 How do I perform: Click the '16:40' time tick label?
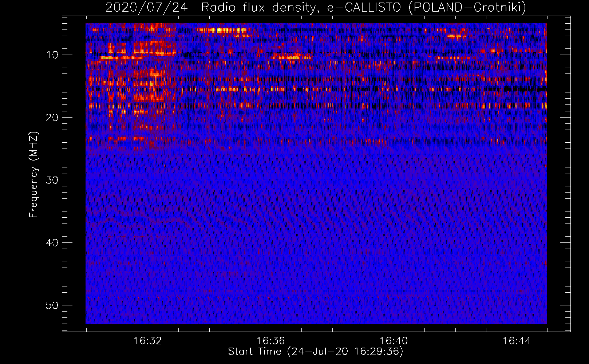click(x=394, y=341)
